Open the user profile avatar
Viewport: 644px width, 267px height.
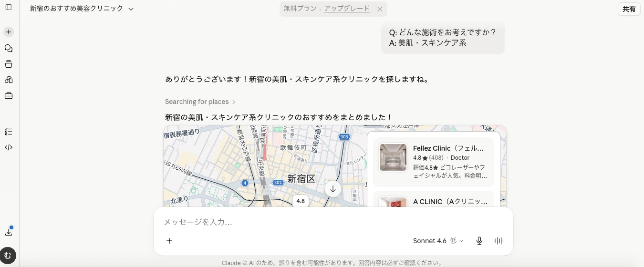(8, 256)
